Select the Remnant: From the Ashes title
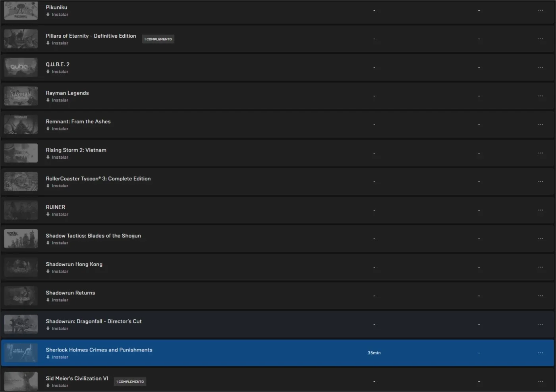 (x=78, y=122)
